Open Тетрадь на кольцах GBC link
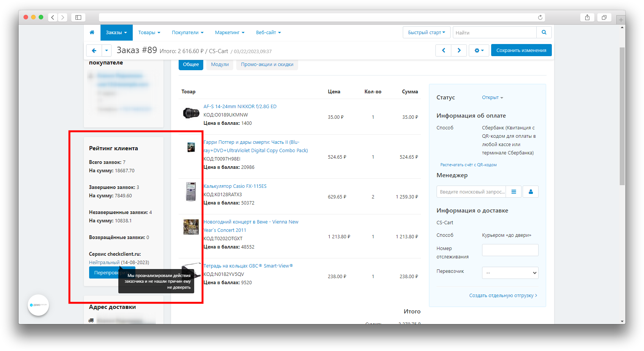644x351 pixels. pyautogui.click(x=248, y=266)
